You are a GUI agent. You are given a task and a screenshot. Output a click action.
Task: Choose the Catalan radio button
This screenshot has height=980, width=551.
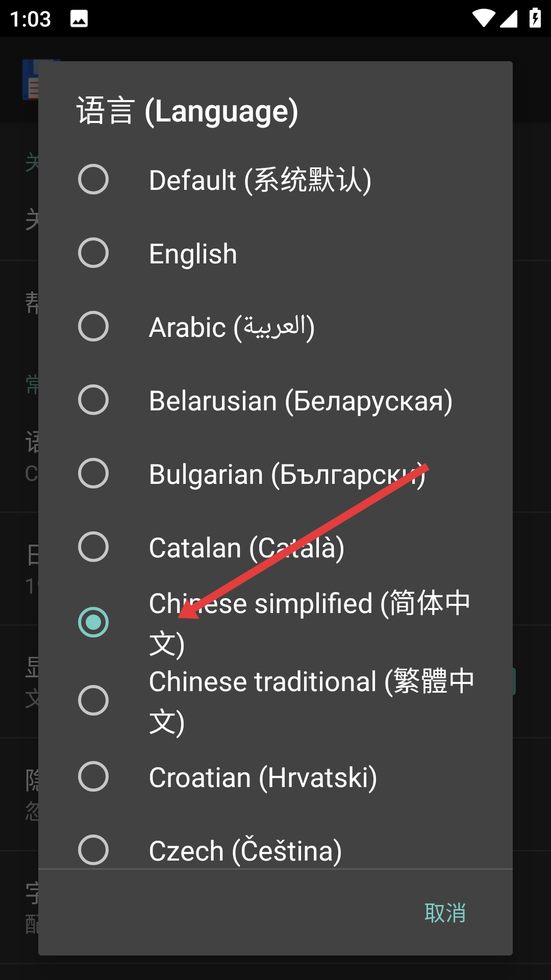pyautogui.click(x=93, y=547)
